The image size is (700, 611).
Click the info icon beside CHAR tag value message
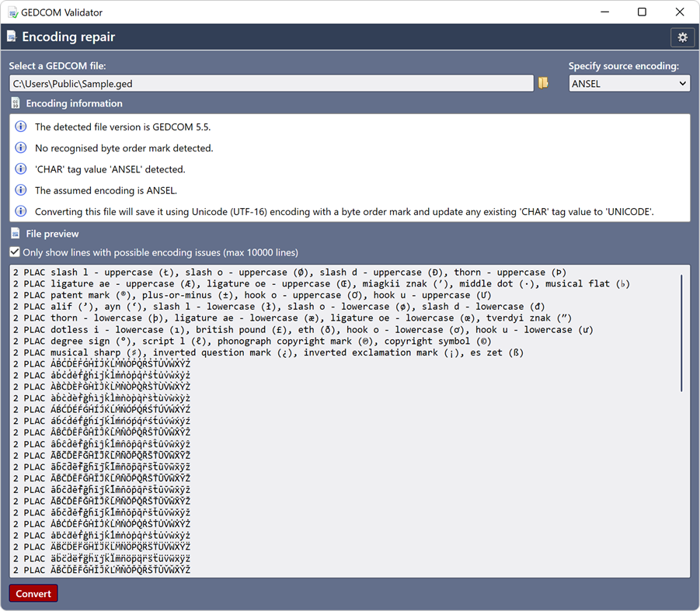(x=20, y=169)
